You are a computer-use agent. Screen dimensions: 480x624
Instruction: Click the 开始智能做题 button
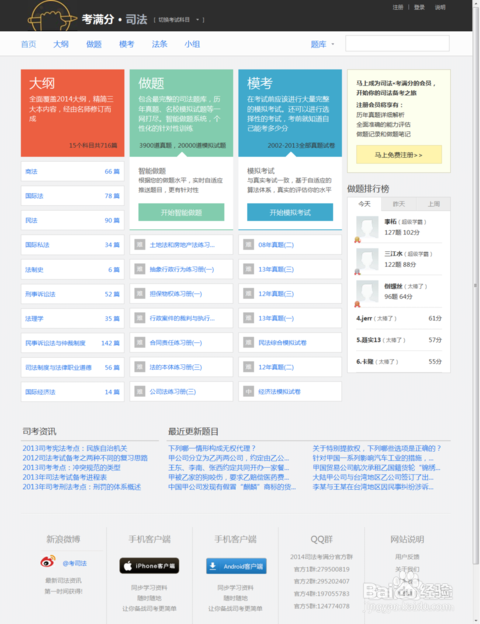tap(181, 212)
